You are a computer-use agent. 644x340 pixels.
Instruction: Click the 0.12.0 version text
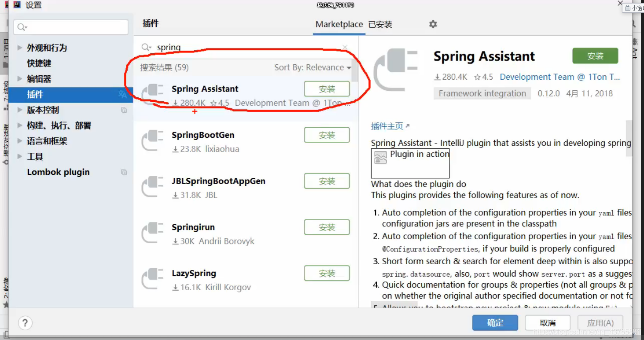pos(548,93)
